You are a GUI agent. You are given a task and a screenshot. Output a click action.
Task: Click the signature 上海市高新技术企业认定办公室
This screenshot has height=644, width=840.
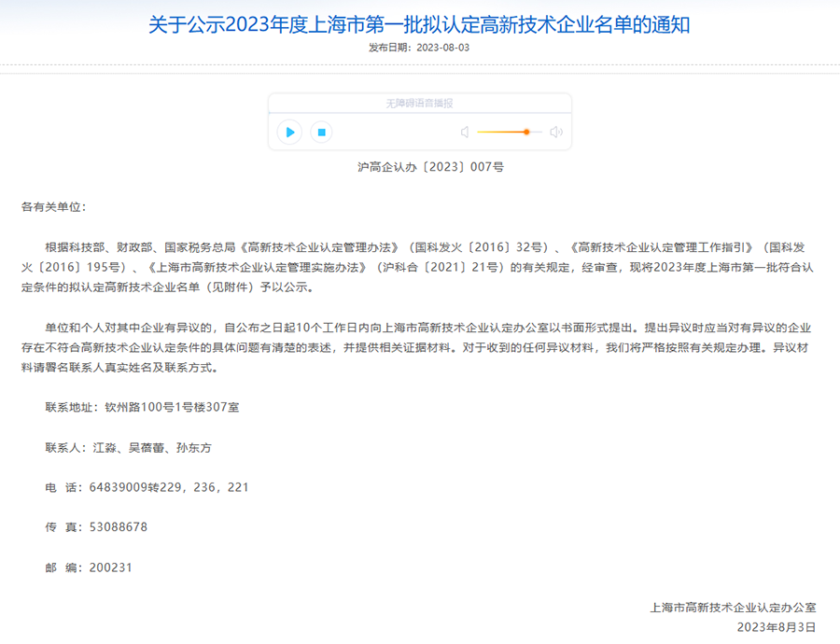(x=732, y=607)
